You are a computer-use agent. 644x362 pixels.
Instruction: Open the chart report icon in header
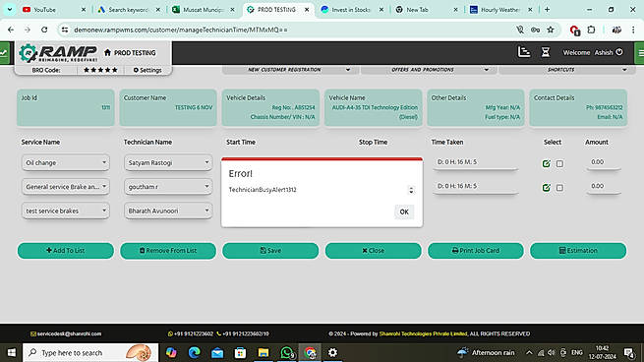[x=524, y=52]
